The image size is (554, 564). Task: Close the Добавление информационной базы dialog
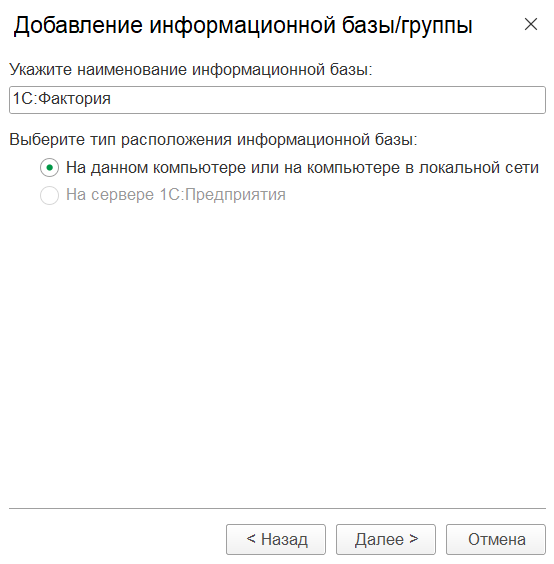531,24
